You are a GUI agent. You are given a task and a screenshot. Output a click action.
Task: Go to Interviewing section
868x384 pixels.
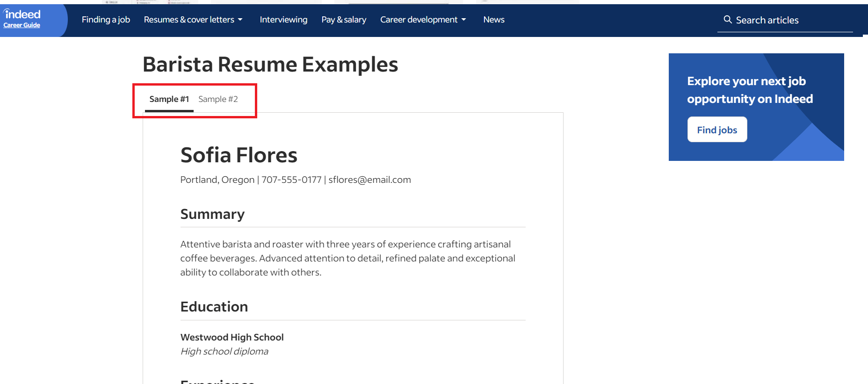[x=283, y=20]
